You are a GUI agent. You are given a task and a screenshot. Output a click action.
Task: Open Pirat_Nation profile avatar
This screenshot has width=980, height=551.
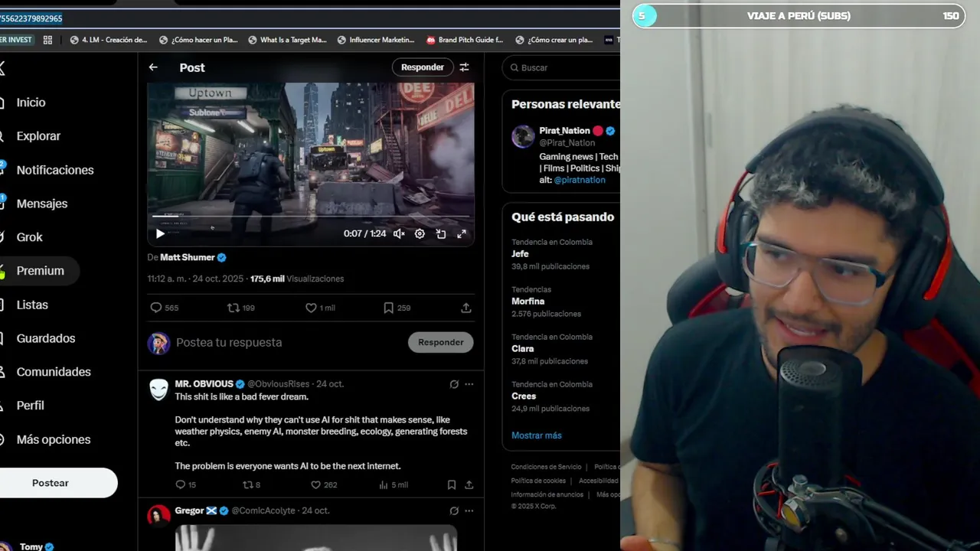(x=523, y=136)
